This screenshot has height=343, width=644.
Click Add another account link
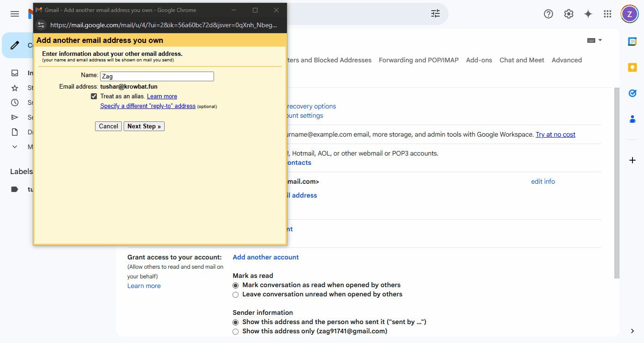266,257
